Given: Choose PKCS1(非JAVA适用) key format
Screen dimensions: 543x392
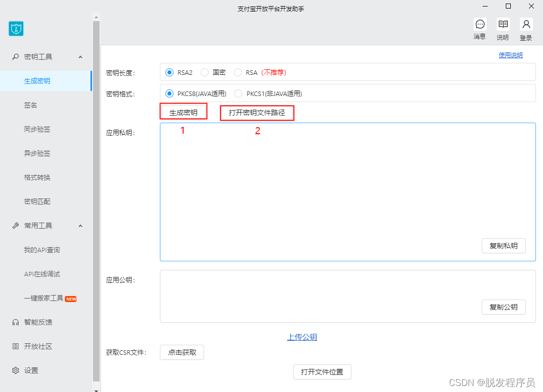Looking at the screenshot, I should pyautogui.click(x=238, y=93).
